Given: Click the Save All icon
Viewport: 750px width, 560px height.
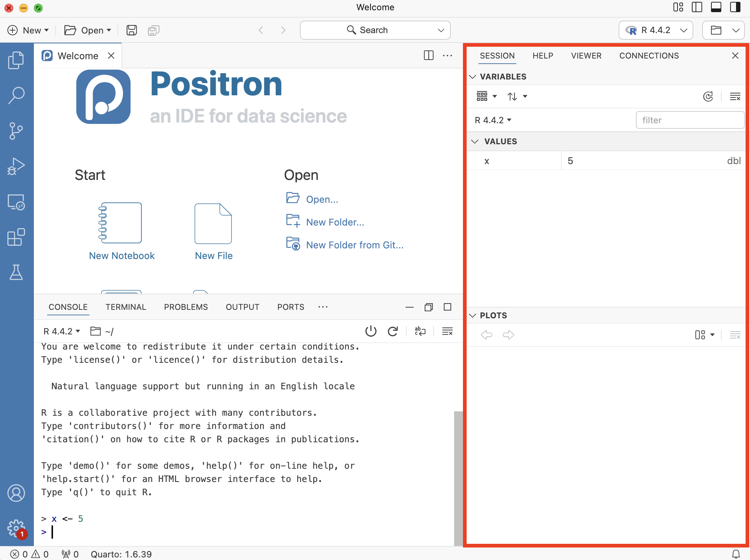Looking at the screenshot, I should pos(153,30).
